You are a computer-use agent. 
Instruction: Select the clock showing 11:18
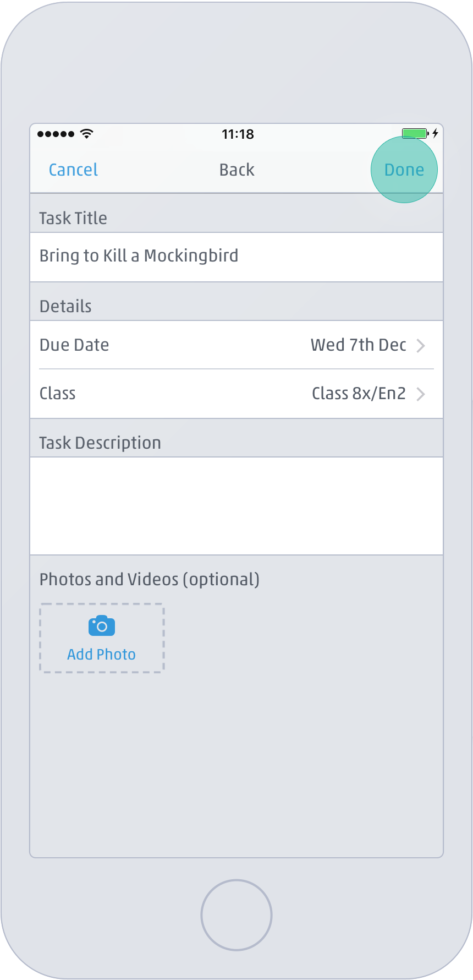click(x=238, y=134)
